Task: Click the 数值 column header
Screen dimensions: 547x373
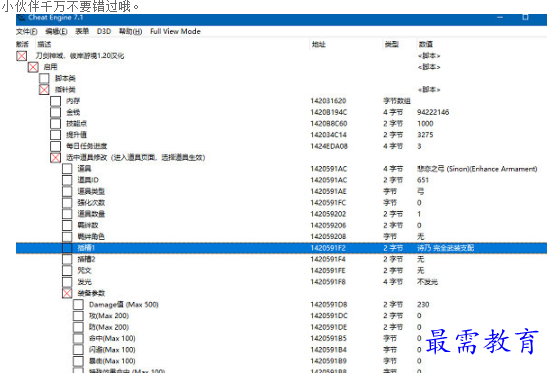Action: point(426,44)
